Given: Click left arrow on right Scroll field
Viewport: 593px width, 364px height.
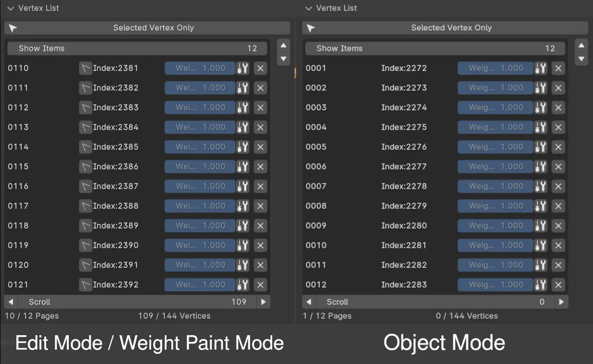Looking at the screenshot, I should [x=309, y=302].
